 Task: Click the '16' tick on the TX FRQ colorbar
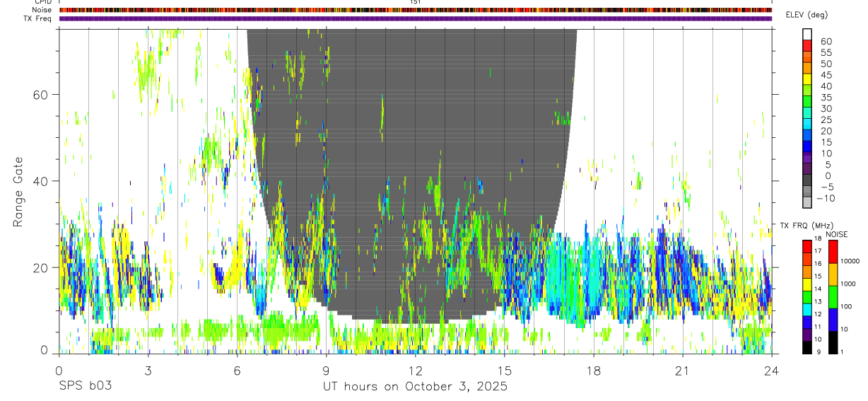tap(819, 264)
